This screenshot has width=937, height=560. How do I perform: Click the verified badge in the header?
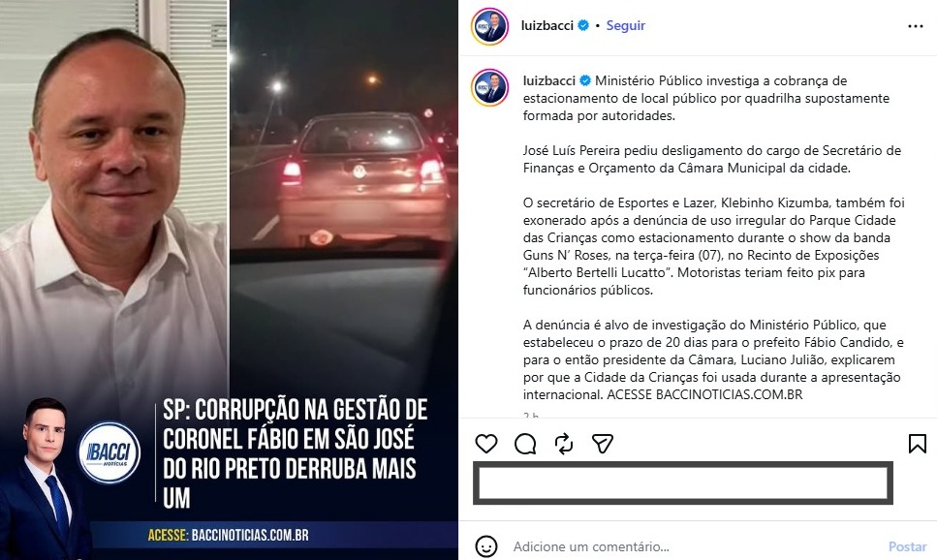click(584, 25)
